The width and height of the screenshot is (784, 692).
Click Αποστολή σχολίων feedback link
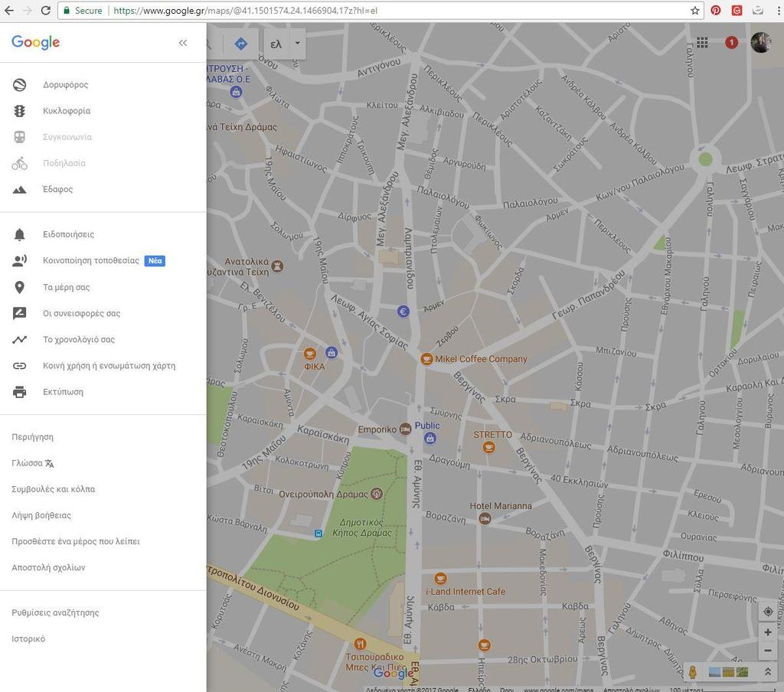pyautogui.click(x=48, y=567)
